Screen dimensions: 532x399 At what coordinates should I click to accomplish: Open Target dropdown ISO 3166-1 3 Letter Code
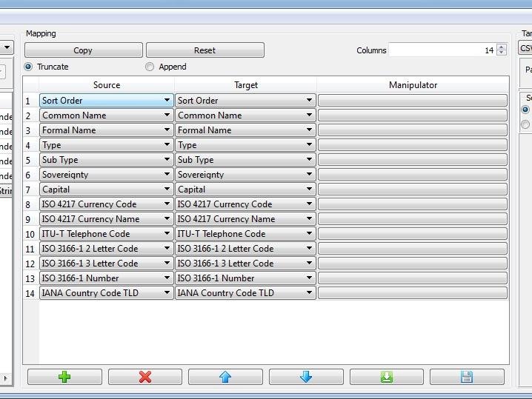click(245, 264)
